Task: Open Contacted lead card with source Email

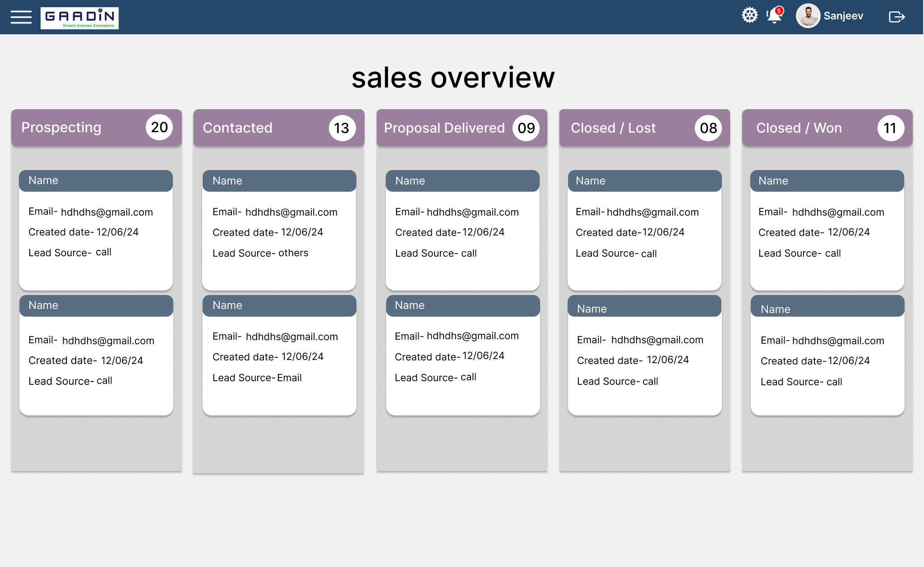Action: (x=279, y=355)
